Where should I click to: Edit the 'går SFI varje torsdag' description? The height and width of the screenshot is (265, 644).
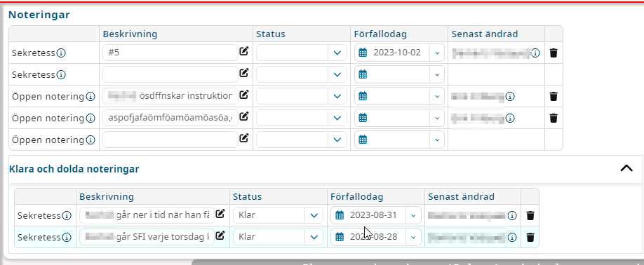pyautogui.click(x=220, y=236)
